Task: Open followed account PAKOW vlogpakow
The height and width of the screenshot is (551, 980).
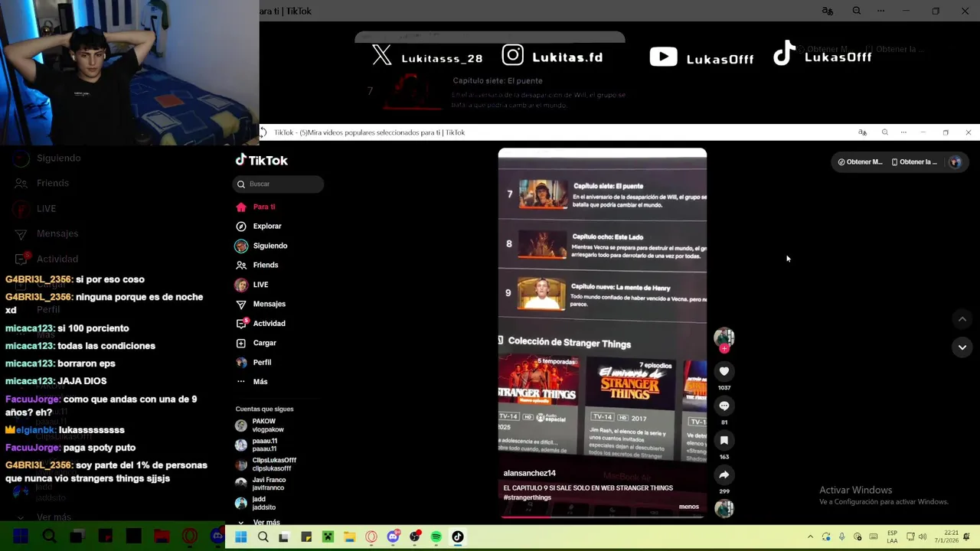Action: 260,425
